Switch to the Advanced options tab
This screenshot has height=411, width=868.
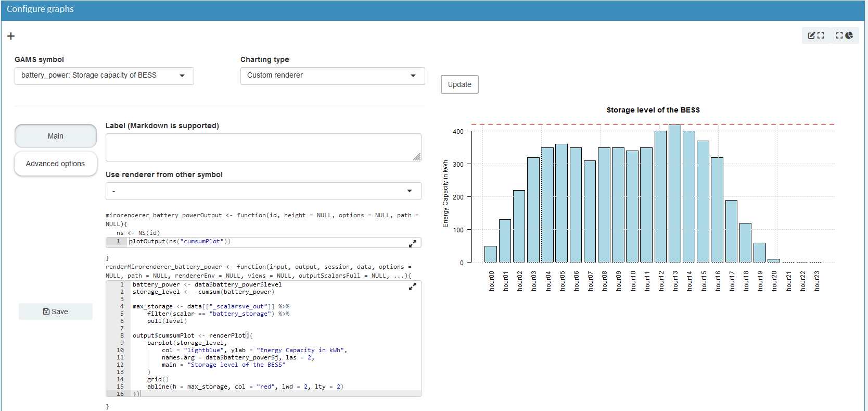pos(56,164)
